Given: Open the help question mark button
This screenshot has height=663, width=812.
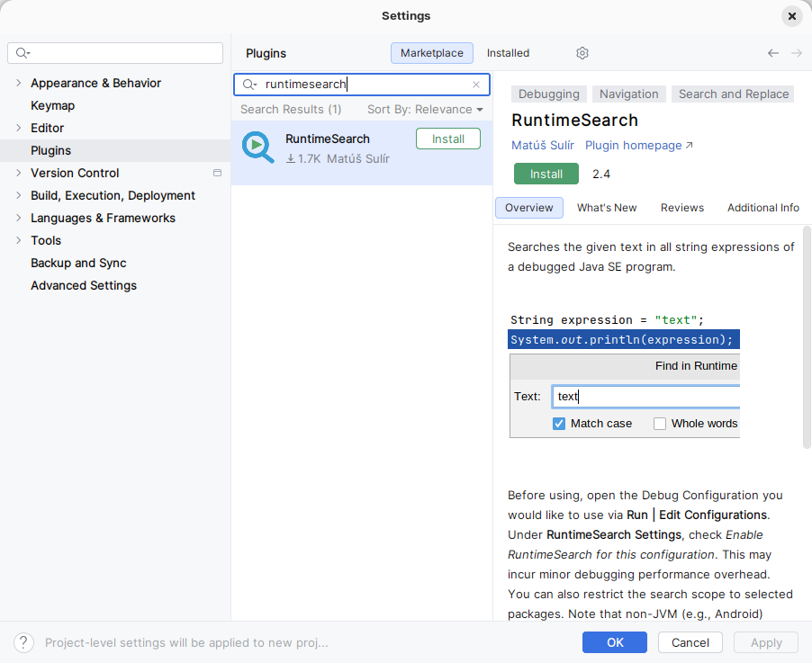Looking at the screenshot, I should point(23,642).
